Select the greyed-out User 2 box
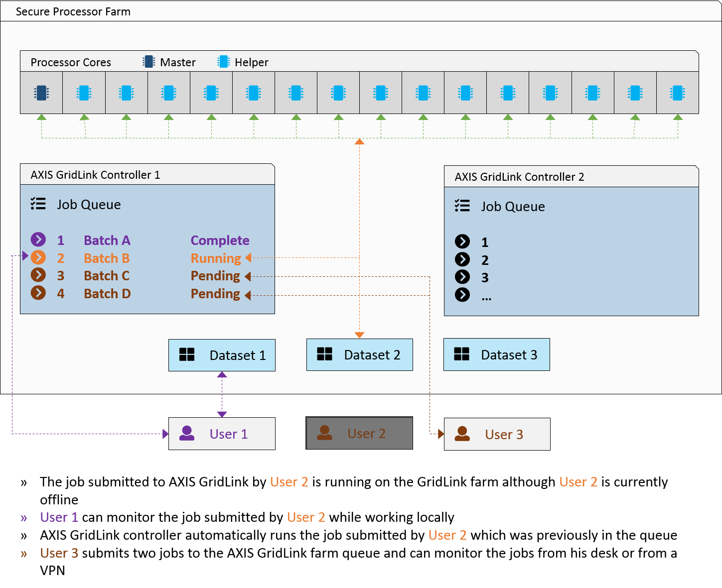This screenshot has height=588, width=722. pos(359,433)
